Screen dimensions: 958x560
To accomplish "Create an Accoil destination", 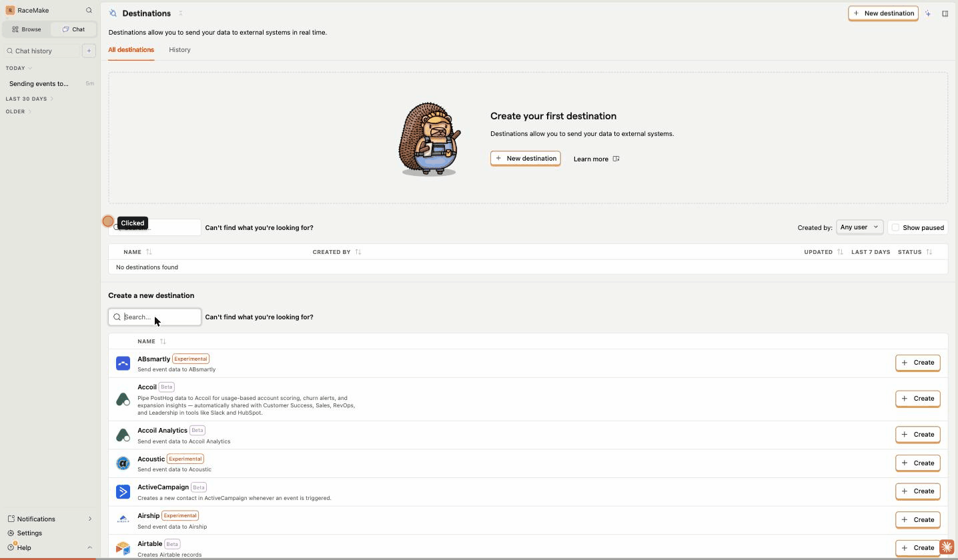I will point(917,399).
